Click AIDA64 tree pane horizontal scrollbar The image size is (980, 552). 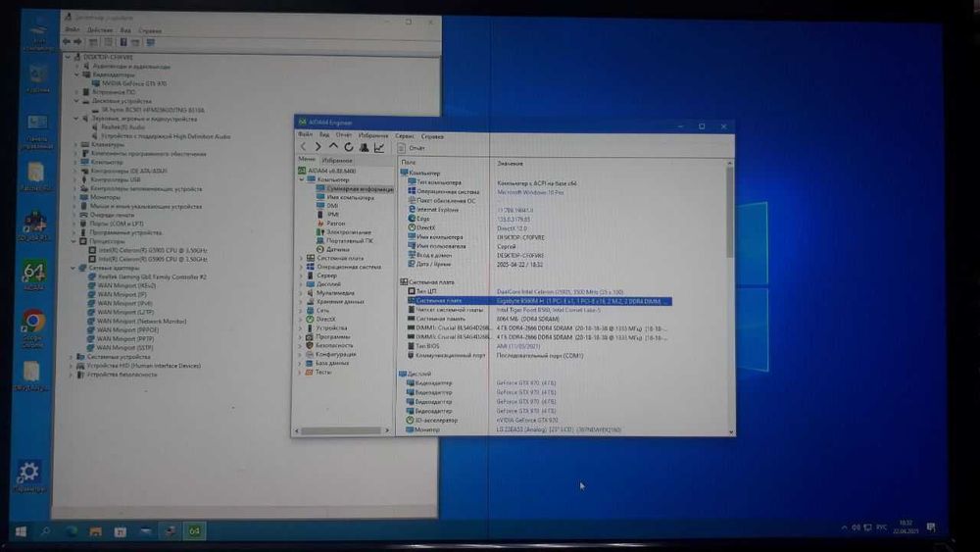342,430
